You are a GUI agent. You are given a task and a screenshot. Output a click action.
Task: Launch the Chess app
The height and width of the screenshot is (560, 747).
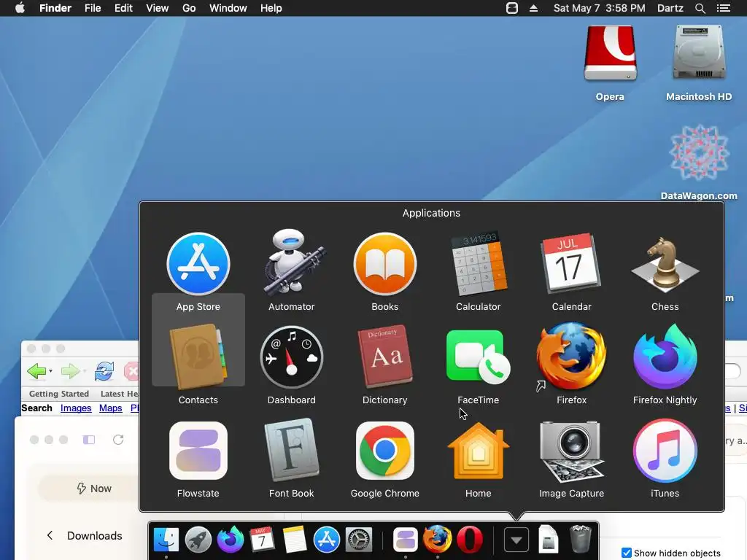tap(665, 264)
